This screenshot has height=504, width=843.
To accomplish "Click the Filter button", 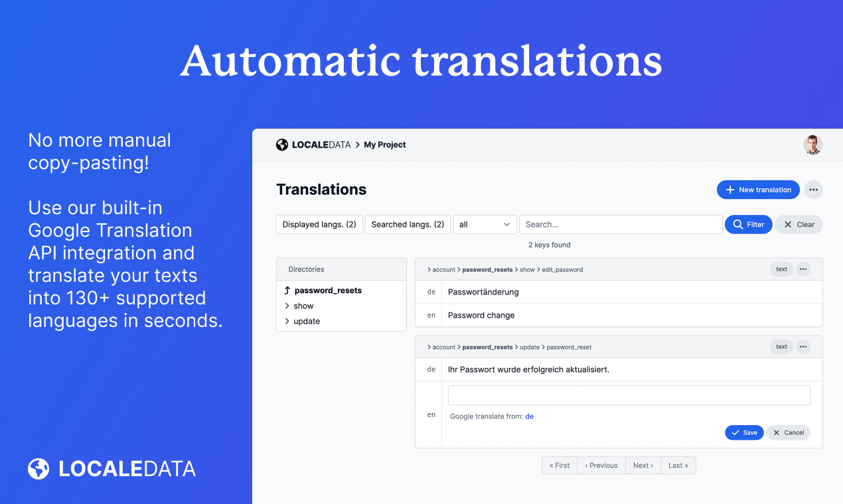I will coord(749,224).
